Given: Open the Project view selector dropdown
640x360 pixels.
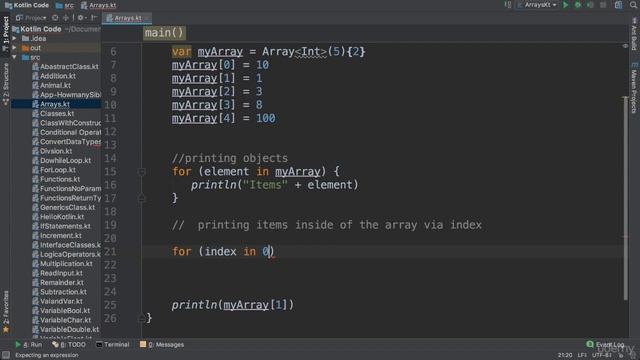Looking at the screenshot, I should point(31,18).
